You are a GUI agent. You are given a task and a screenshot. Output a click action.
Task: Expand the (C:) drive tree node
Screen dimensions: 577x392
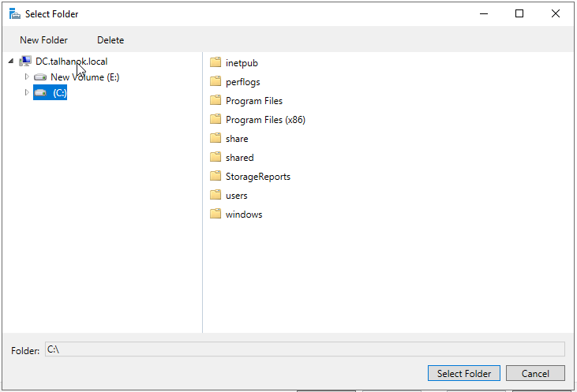27,92
